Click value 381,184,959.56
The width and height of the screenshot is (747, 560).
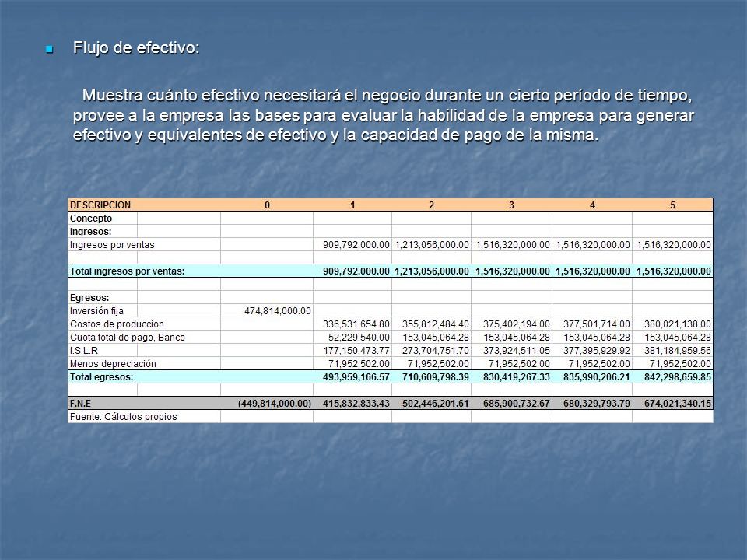pos(678,351)
